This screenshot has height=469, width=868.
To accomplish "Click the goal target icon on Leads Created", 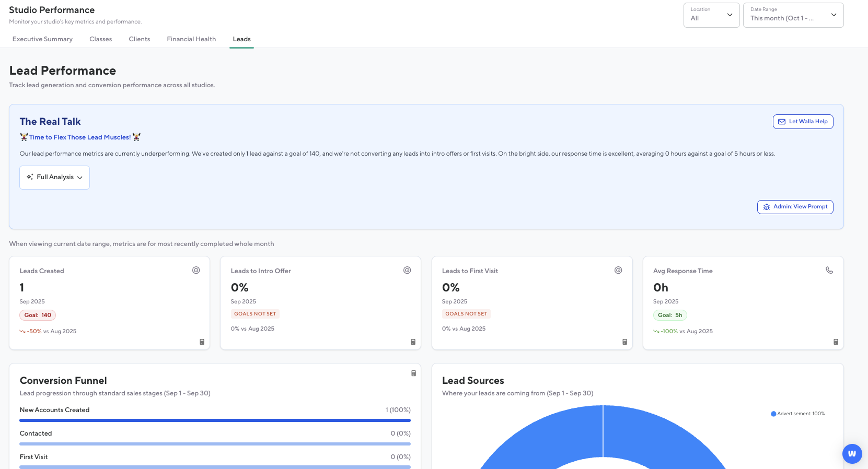I will click(x=196, y=270).
